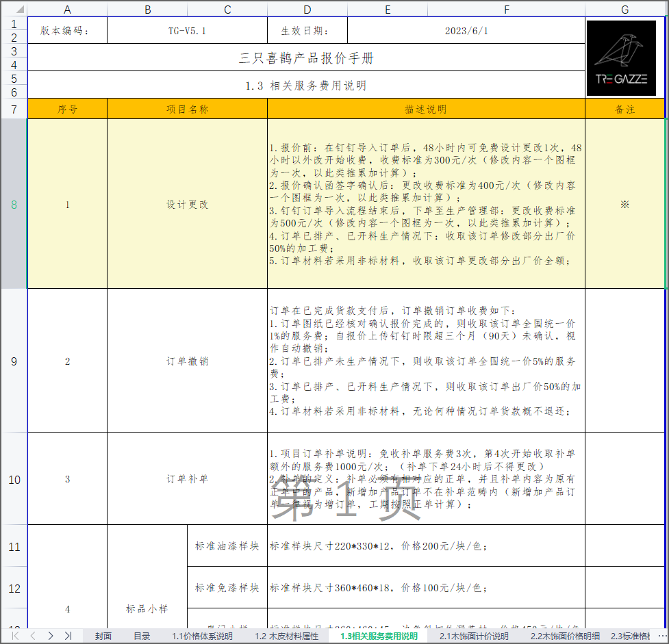Screen dimensions: 669x644
Task: Select row 8 header
Action: 14,204
